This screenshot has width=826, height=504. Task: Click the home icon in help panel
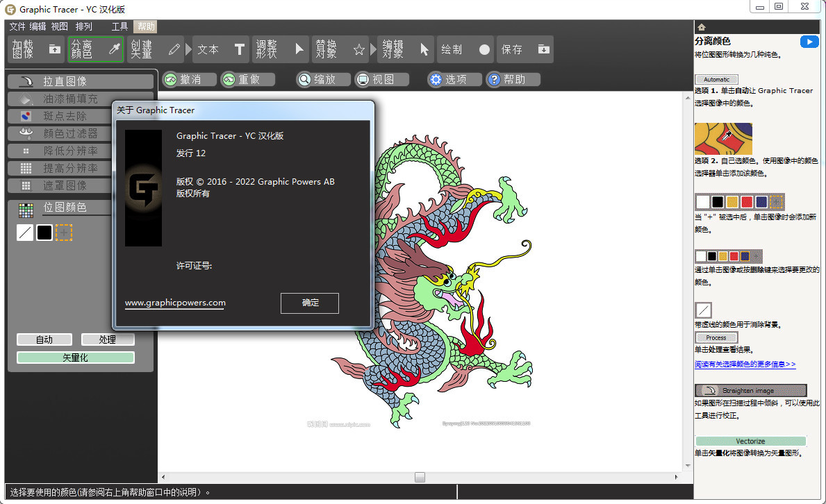tap(701, 27)
